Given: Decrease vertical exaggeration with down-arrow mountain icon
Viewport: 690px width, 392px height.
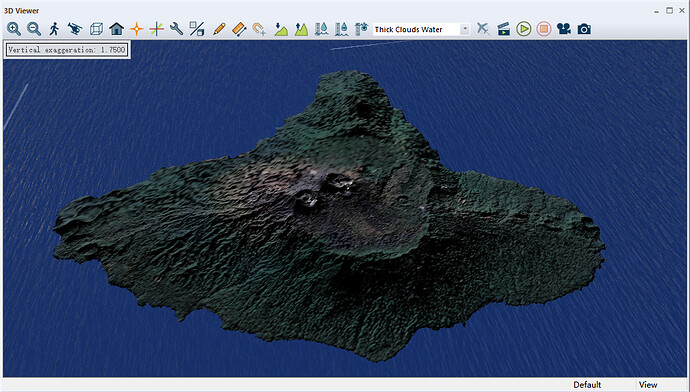Looking at the screenshot, I should (281, 29).
